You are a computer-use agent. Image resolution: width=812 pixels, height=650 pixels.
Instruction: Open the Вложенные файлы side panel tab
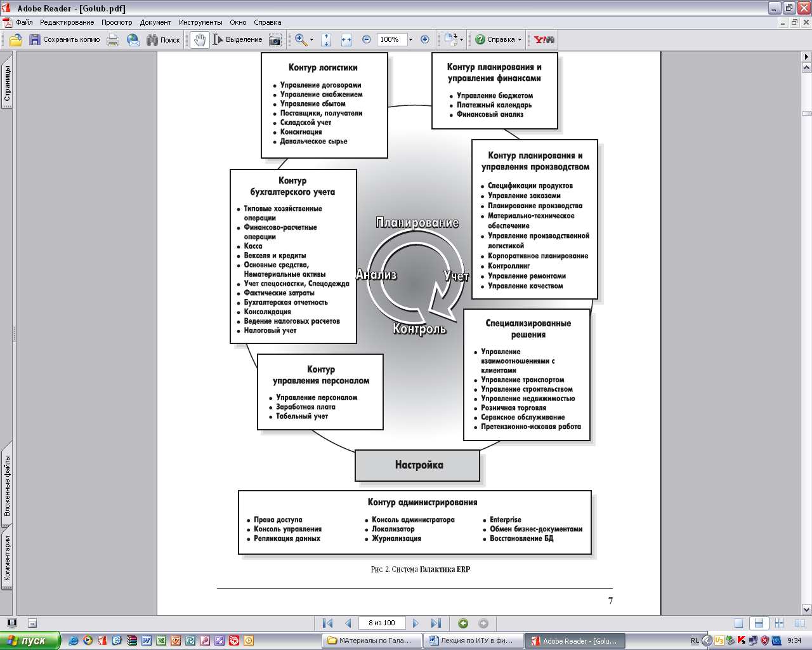pos(7,486)
